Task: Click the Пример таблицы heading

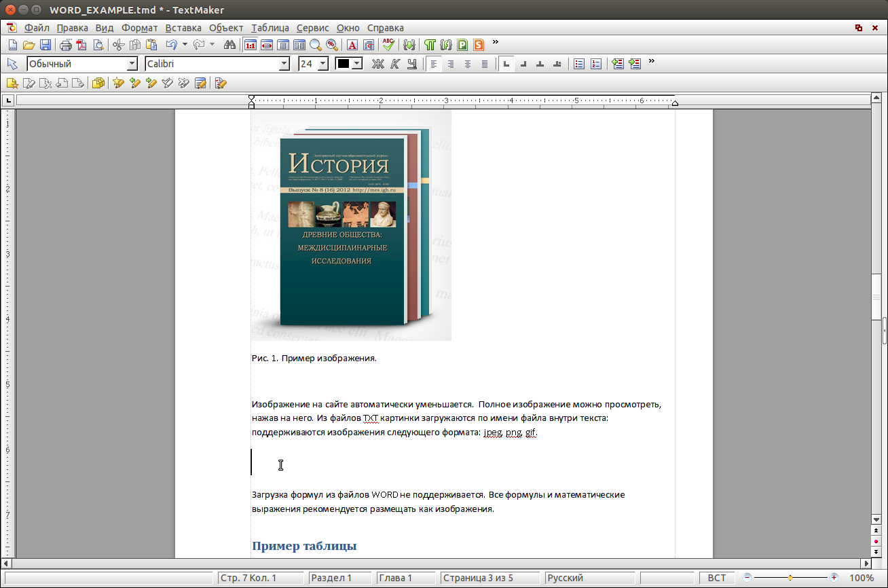Action: [x=304, y=546]
